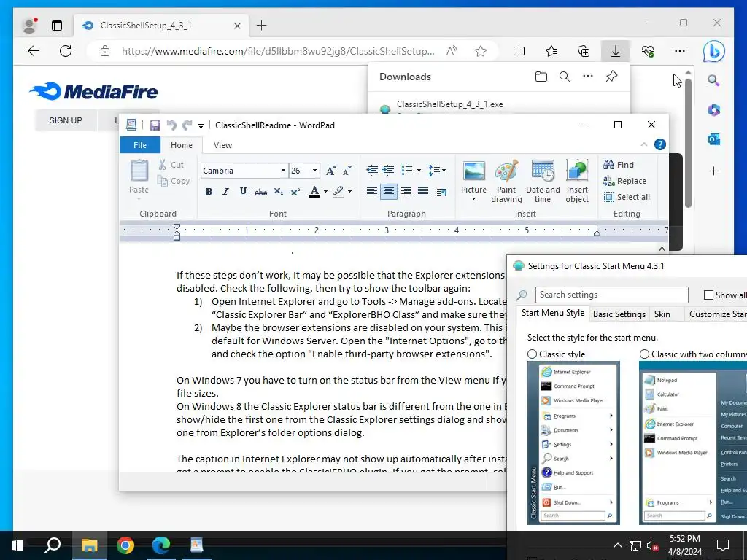Toggle Show all settings checkbox

pos(708,295)
